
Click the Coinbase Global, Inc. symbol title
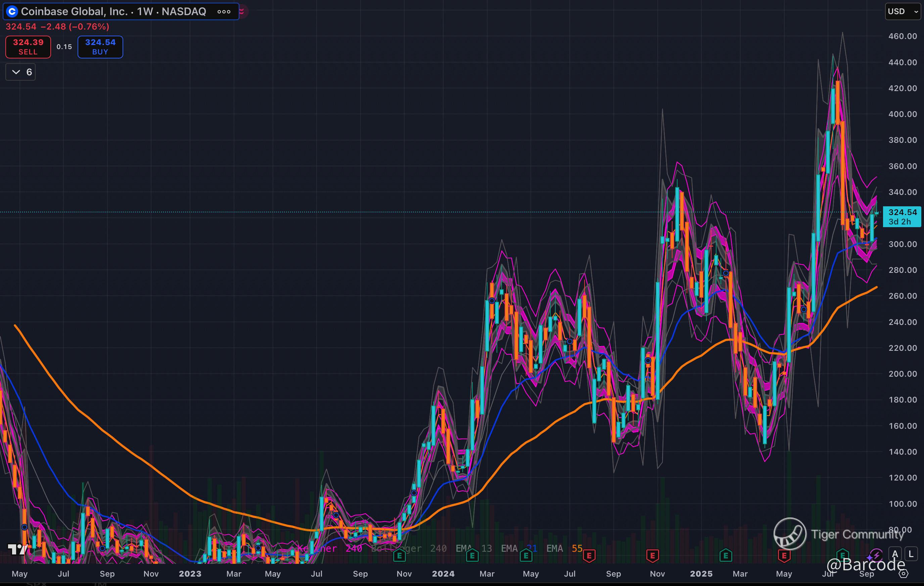(x=74, y=11)
